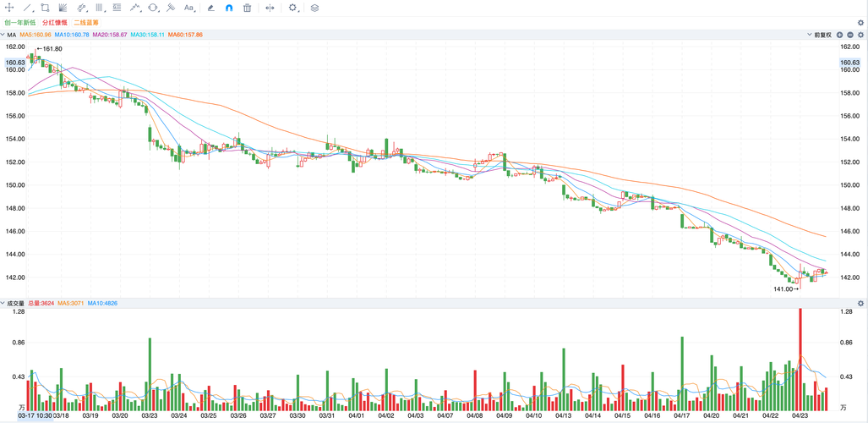Click the MA60:157.86 indicator label
This screenshot has height=423, width=868.
[x=185, y=35]
